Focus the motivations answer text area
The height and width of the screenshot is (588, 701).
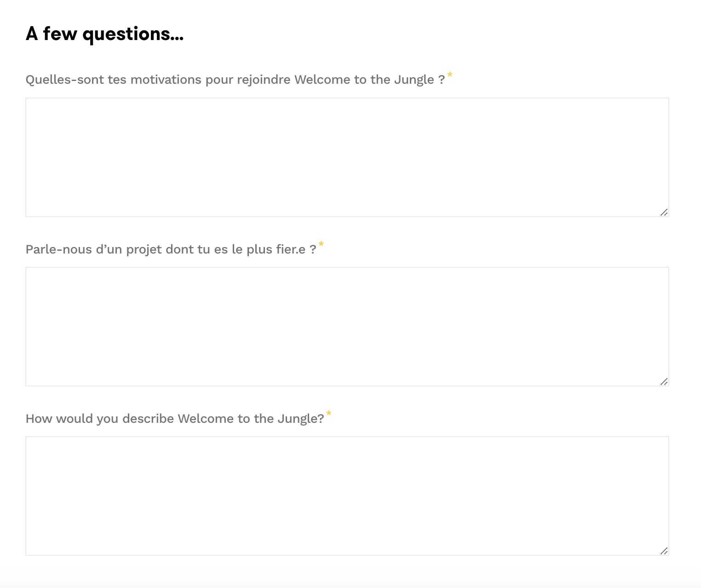point(347,157)
